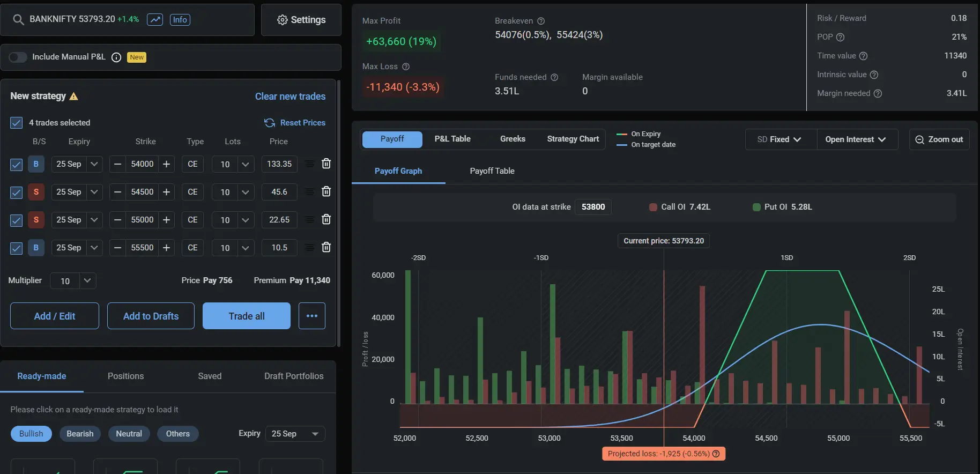980x474 pixels.
Task: Uncheck the 4 trades selected checkbox
Action: [16, 123]
